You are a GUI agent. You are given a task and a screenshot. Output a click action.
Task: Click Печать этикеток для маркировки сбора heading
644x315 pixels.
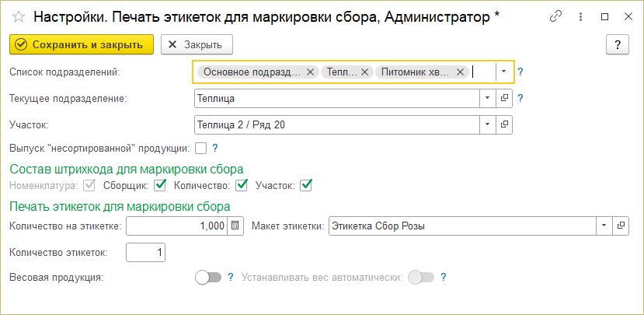pyautogui.click(x=120, y=206)
